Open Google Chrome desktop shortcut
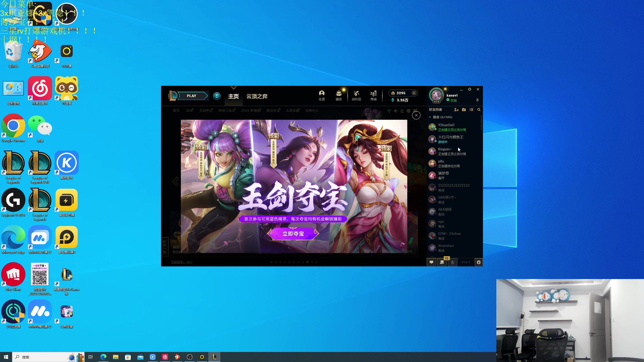The width and height of the screenshot is (644, 362). (x=13, y=128)
